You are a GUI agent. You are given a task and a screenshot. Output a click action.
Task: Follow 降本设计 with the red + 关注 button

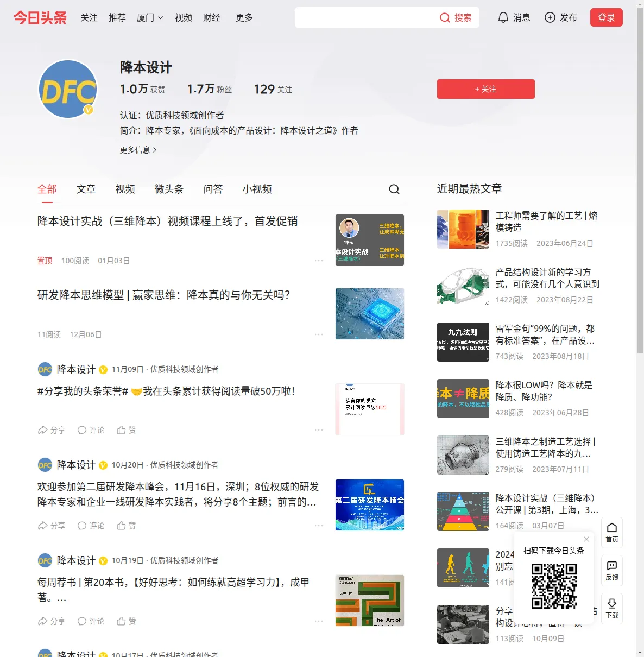click(486, 89)
